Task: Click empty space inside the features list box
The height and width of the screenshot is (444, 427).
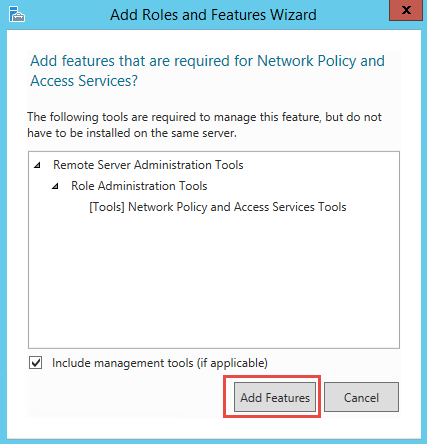Action: pos(213,280)
